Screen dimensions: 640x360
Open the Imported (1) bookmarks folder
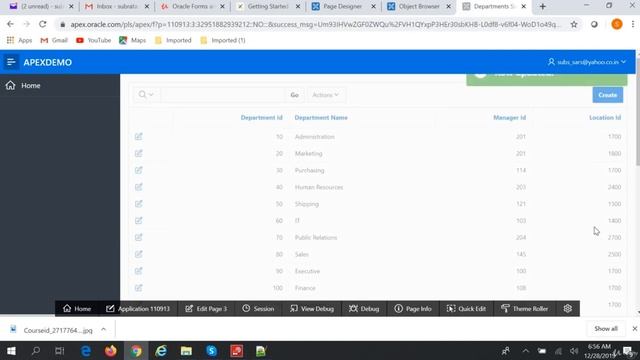(x=223, y=40)
